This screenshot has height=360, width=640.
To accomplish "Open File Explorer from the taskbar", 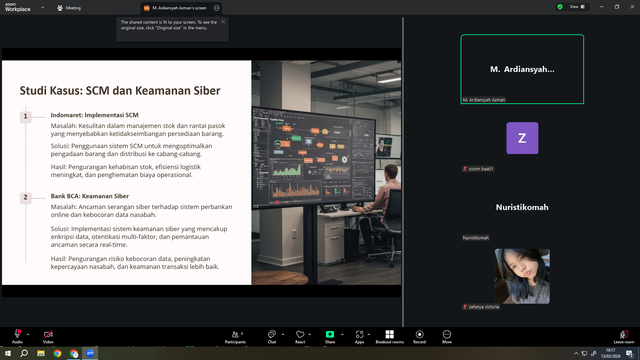I will click(x=41, y=353).
